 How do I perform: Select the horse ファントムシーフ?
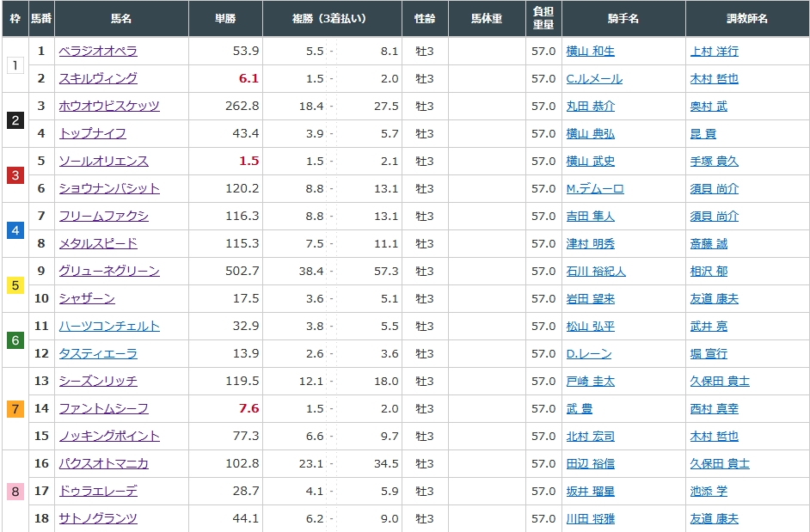(x=103, y=408)
